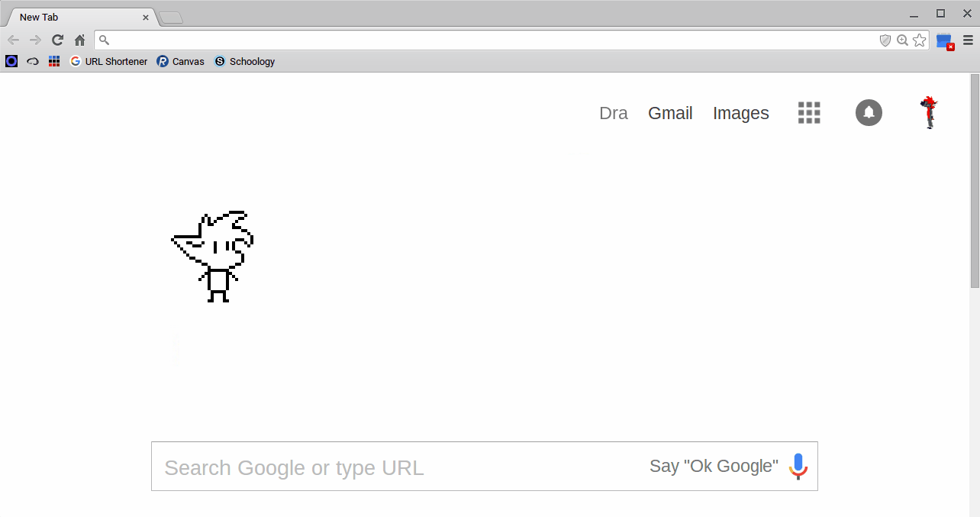
Task: Click the blue extension icon in toolbar
Action: click(x=944, y=41)
